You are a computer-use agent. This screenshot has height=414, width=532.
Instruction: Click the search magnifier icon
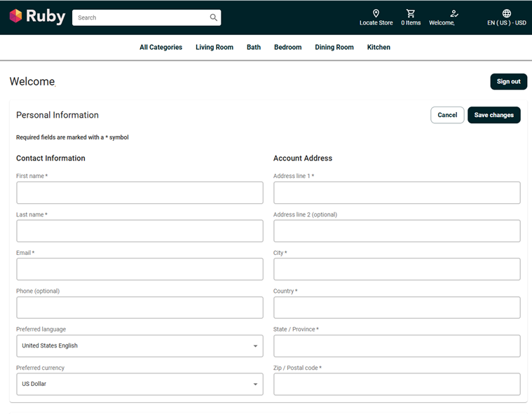(x=213, y=18)
